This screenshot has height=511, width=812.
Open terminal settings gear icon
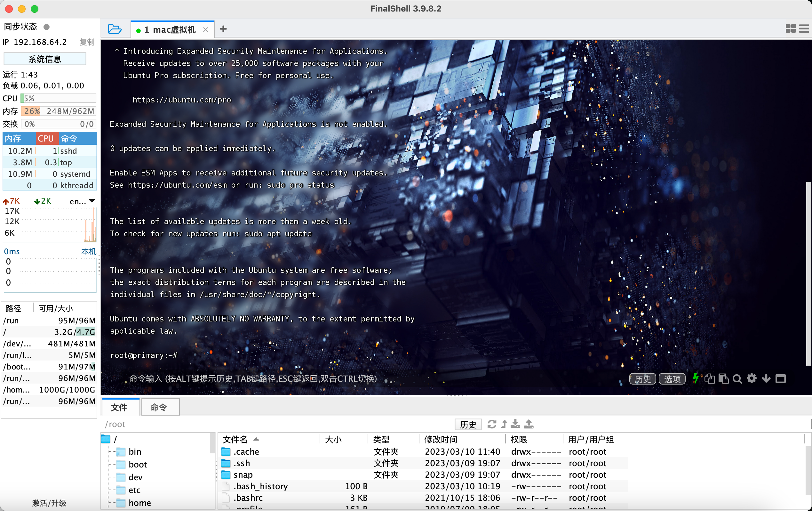tap(752, 379)
